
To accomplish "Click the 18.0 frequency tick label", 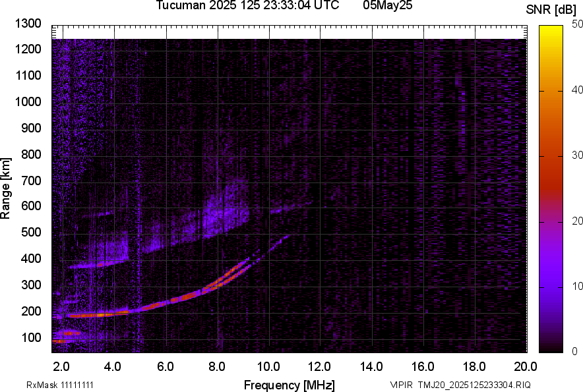I will [474, 367].
